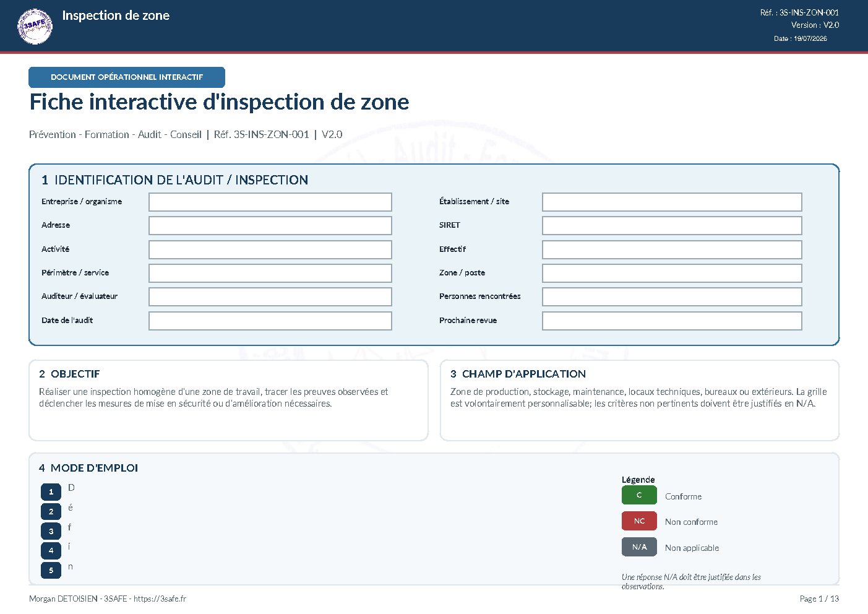Select the Prochaine revue input field
This screenshot has height=614, width=868.
coord(672,321)
